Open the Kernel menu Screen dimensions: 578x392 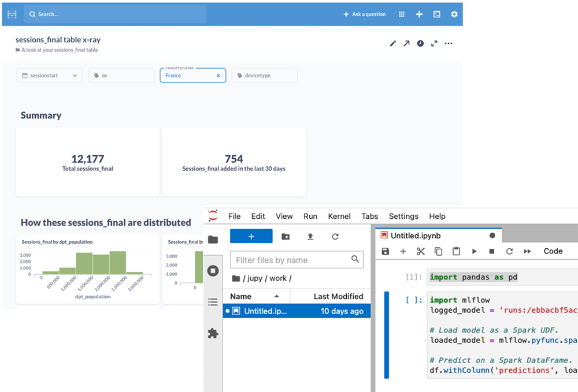[x=339, y=216]
